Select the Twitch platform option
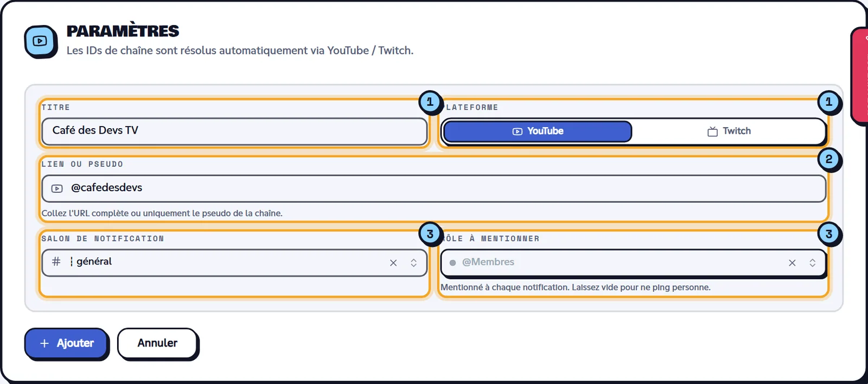The height and width of the screenshot is (384, 868). (x=729, y=131)
